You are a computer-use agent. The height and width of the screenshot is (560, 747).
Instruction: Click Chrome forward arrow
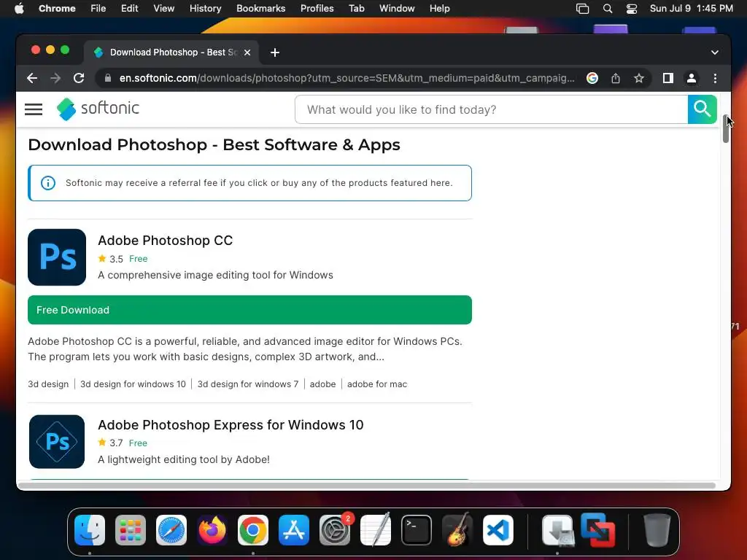click(55, 78)
